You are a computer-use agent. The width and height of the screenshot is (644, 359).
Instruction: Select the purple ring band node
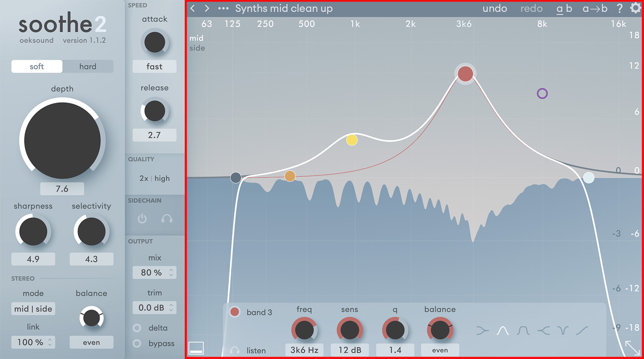point(542,93)
